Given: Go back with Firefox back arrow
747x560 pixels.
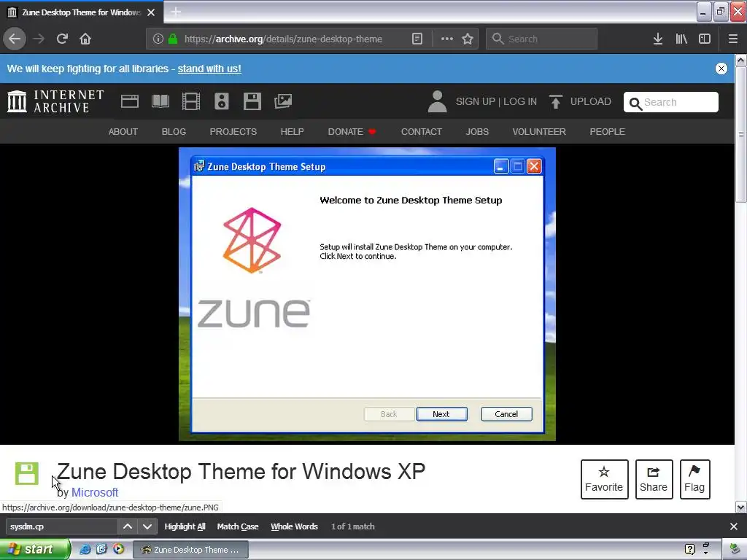Looking at the screenshot, I should [15, 39].
